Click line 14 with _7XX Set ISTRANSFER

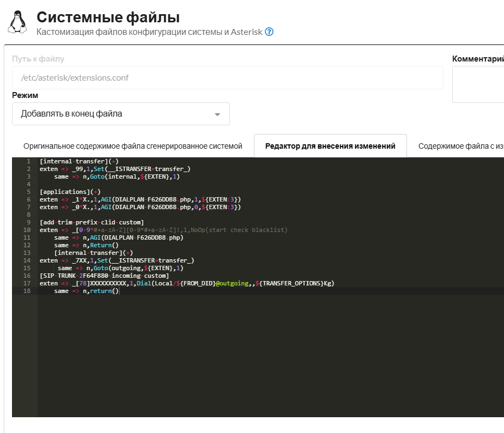(117, 260)
